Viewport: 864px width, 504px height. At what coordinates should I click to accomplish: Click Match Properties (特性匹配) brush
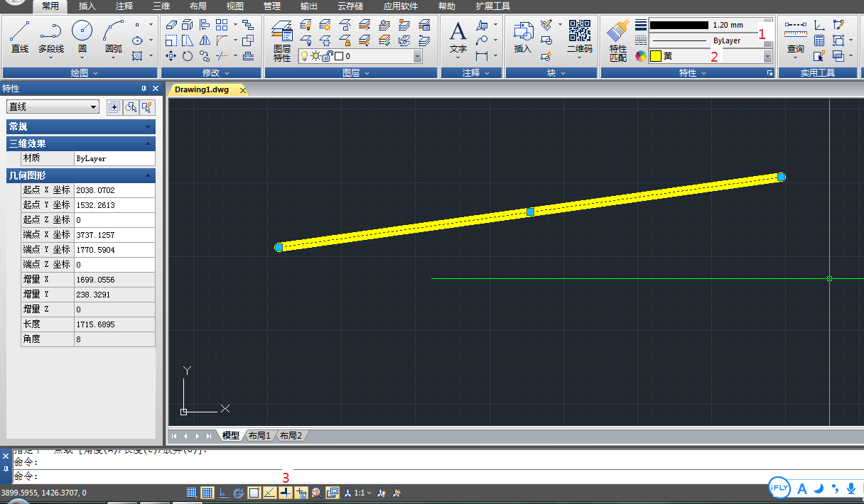point(618,40)
